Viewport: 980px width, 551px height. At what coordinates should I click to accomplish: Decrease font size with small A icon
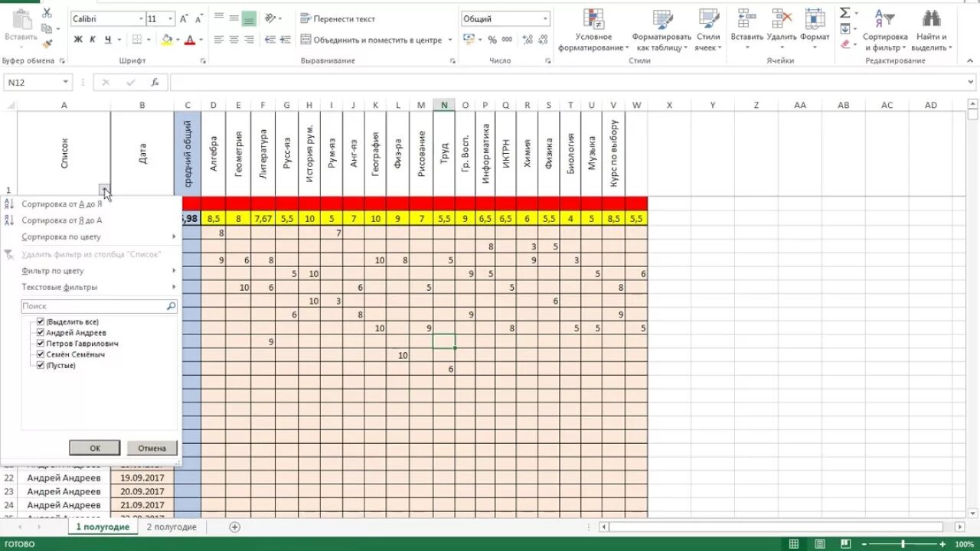point(200,18)
